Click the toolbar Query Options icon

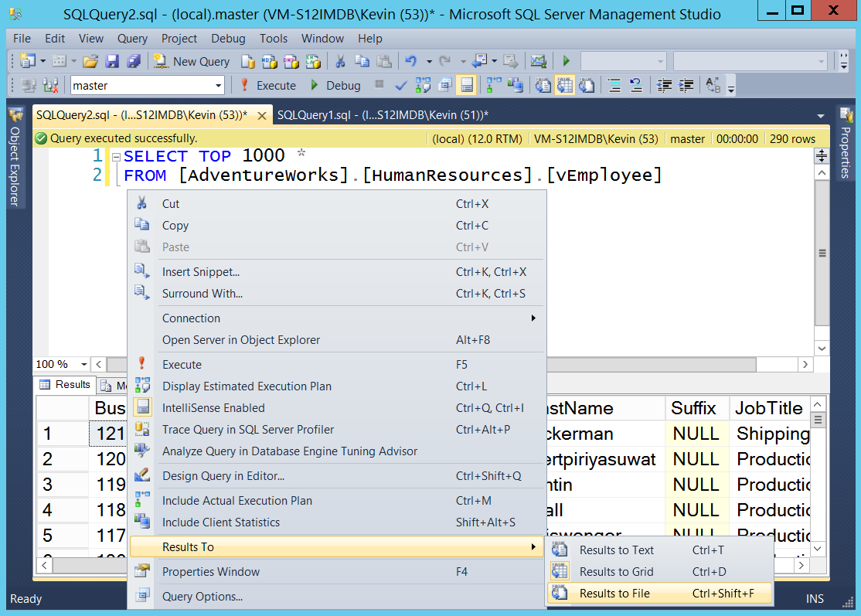click(x=444, y=86)
